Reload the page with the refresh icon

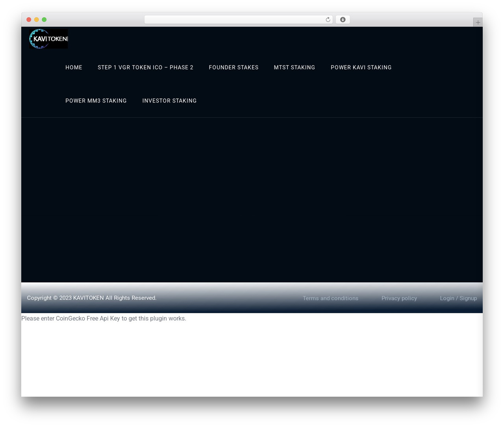tap(328, 20)
